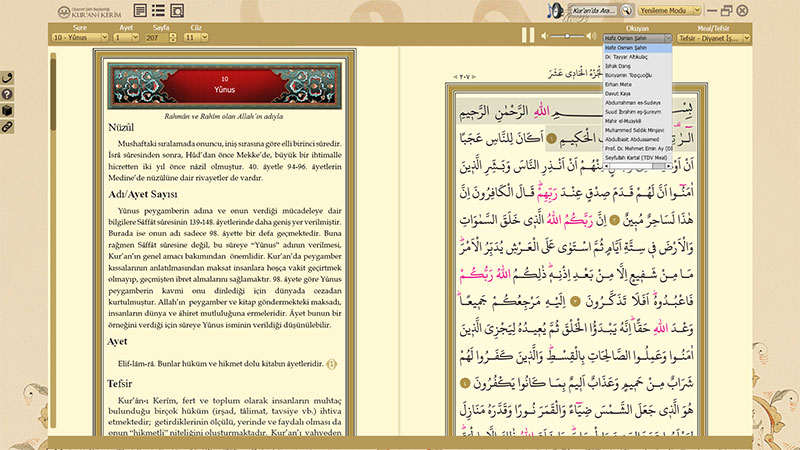Select reciter Davut Kaya
This screenshot has width=800, height=450.
pos(637,94)
